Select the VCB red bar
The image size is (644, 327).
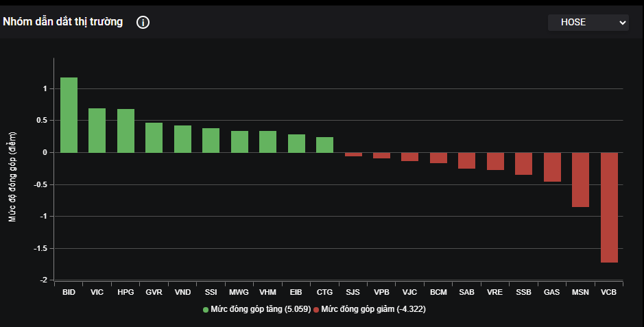(x=609, y=207)
